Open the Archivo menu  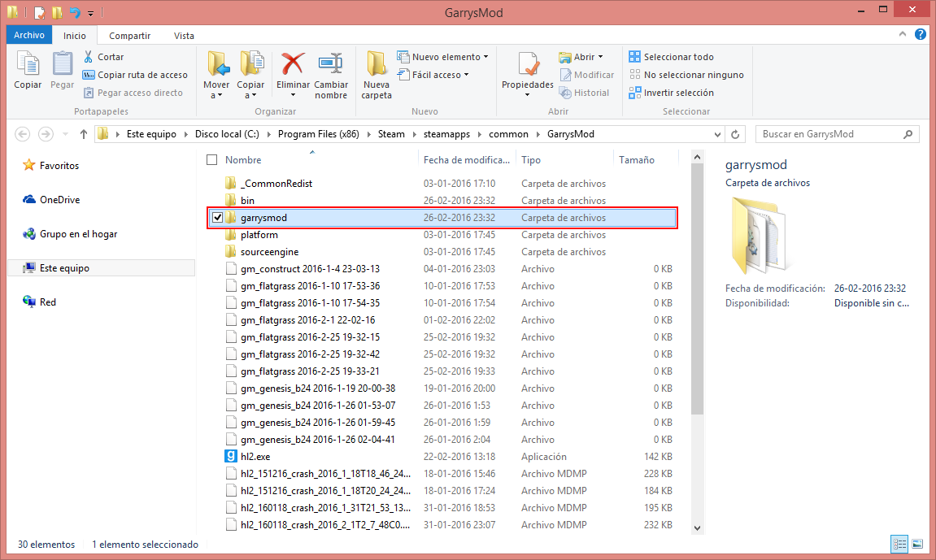(29, 35)
